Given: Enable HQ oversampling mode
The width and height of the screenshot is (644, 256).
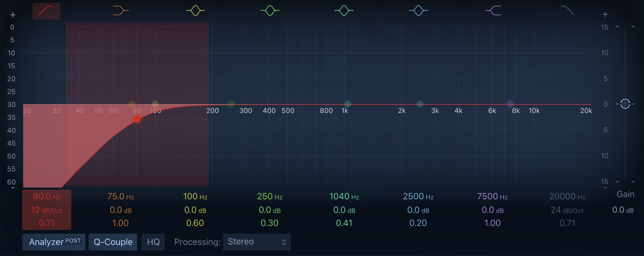Looking at the screenshot, I should 153,242.
